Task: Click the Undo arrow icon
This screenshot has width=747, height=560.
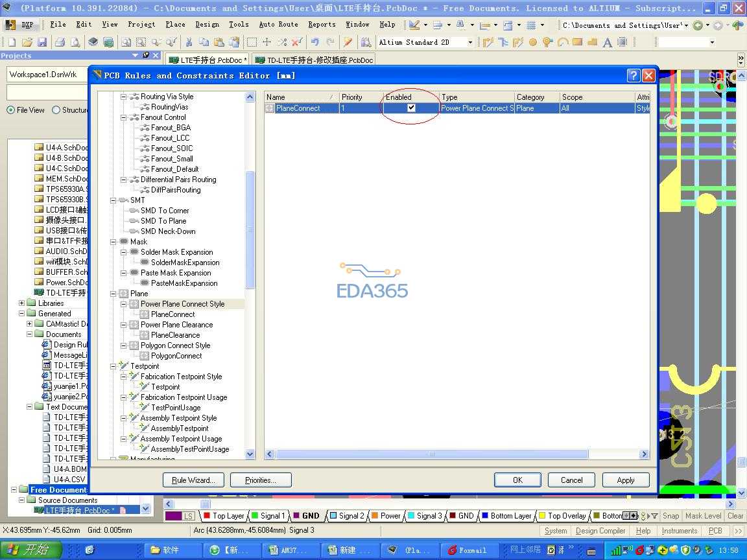Action: [x=315, y=42]
